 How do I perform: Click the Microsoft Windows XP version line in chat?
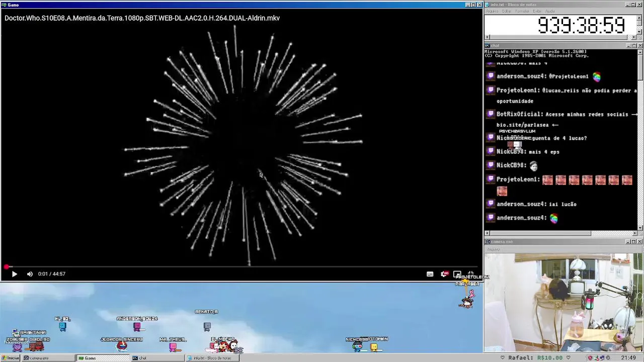(x=535, y=51)
